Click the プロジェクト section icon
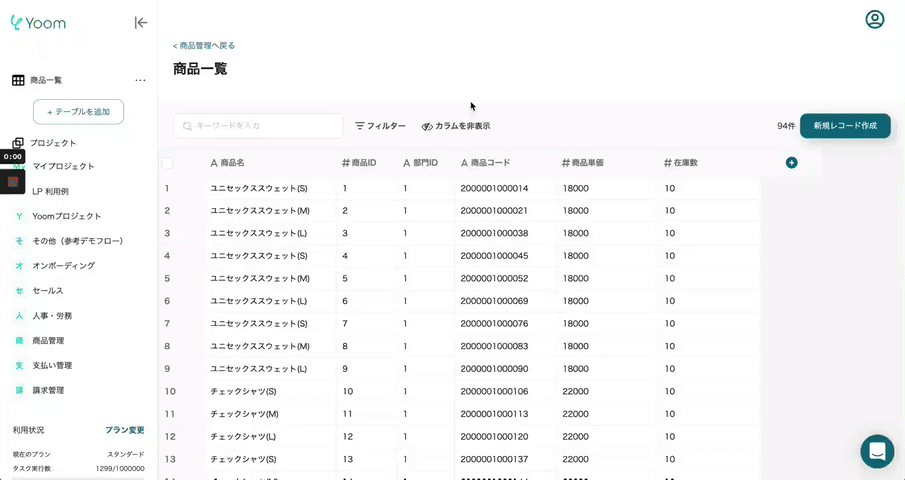The height and width of the screenshot is (480, 905). 18,143
